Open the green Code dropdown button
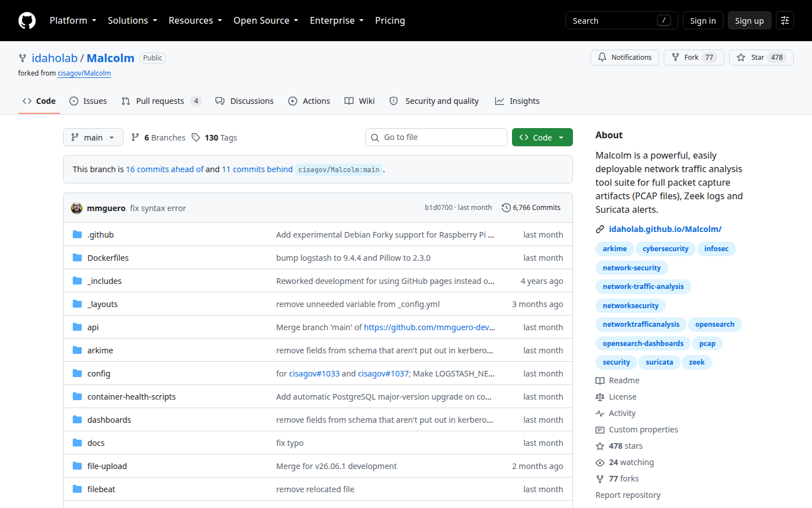The height and width of the screenshot is (508, 812). coord(542,137)
